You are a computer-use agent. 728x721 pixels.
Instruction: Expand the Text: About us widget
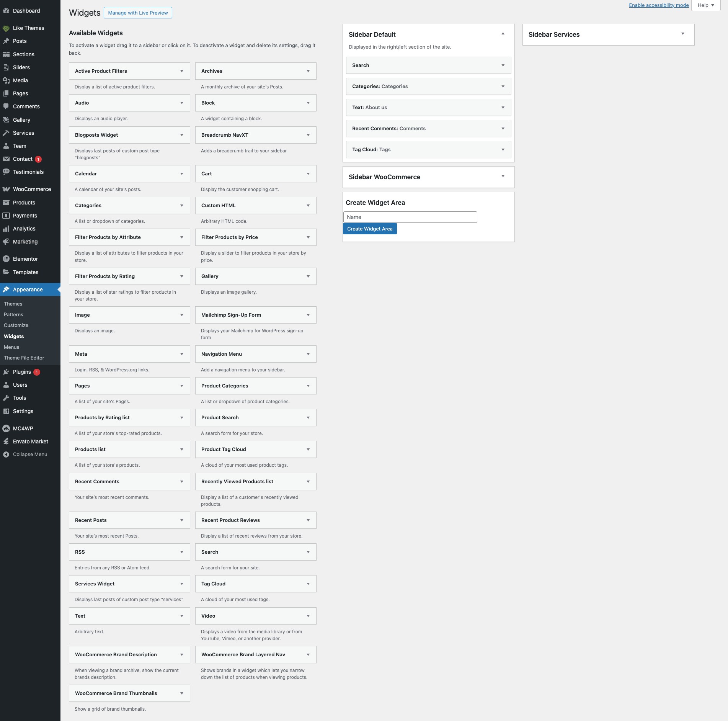point(503,108)
